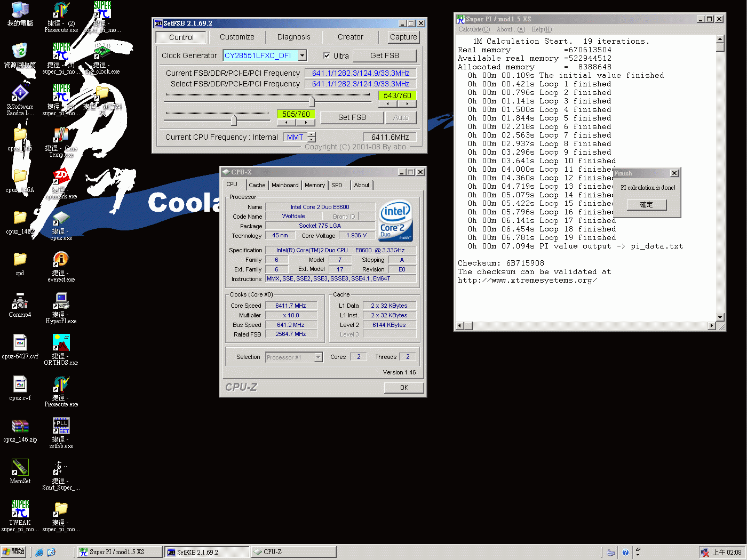Open Internet Explorer quick launch icon
The width and height of the screenshot is (747, 560).
[39, 553]
